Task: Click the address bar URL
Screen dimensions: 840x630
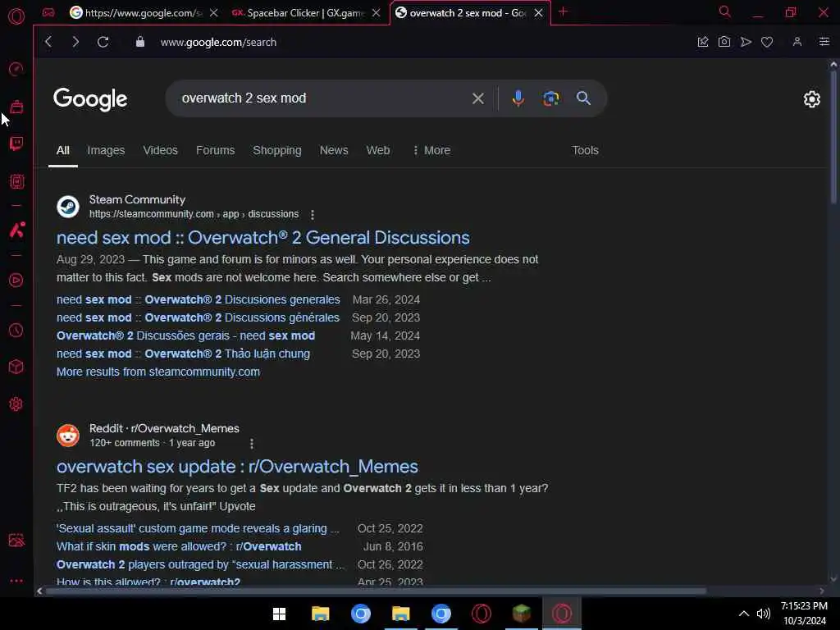Action: click(218, 43)
